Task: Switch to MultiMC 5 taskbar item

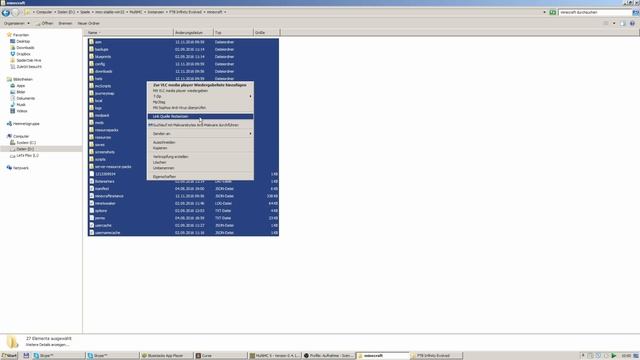Action: (275, 356)
